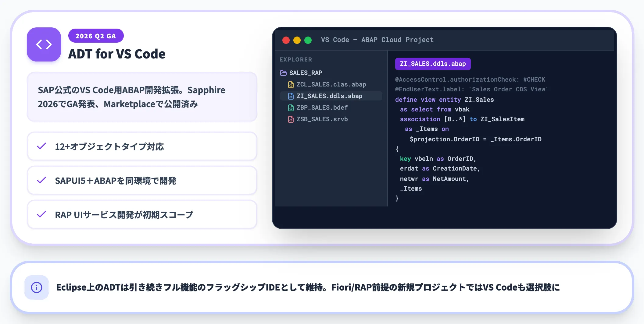Viewport: 644px width, 324px height.
Task: Select ZI_SALES.ddls.abap in the explorer list
Action: point(331,96)
